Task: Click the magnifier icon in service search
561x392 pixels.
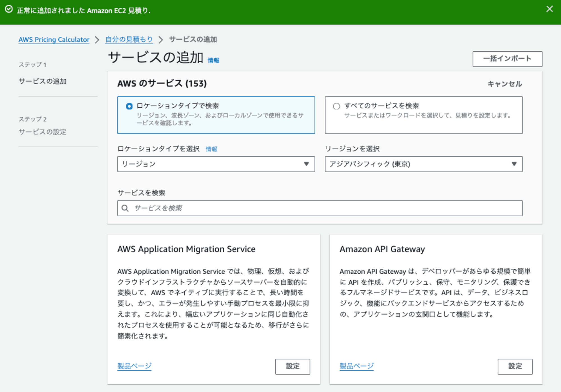Action: [125, 208]
